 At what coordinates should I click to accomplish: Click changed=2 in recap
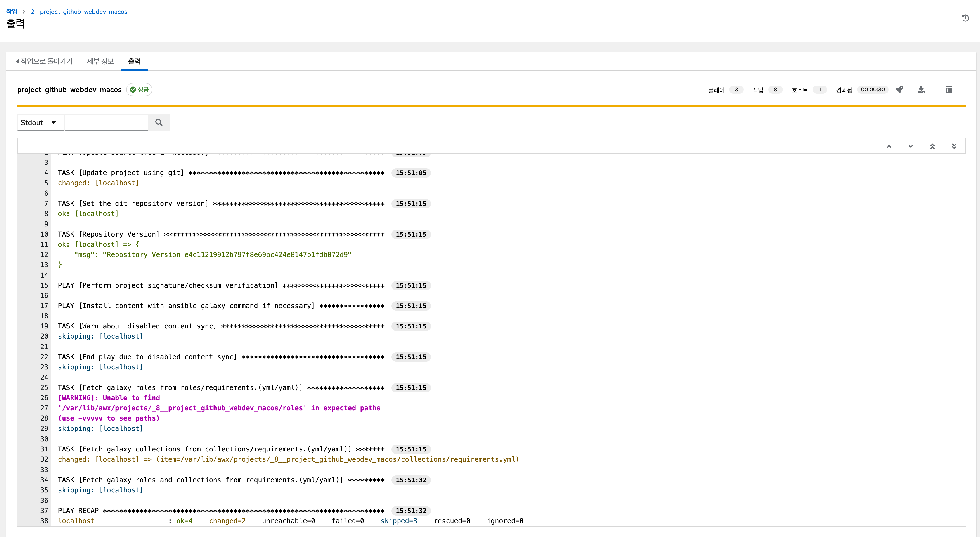click(x=227, y=521)
